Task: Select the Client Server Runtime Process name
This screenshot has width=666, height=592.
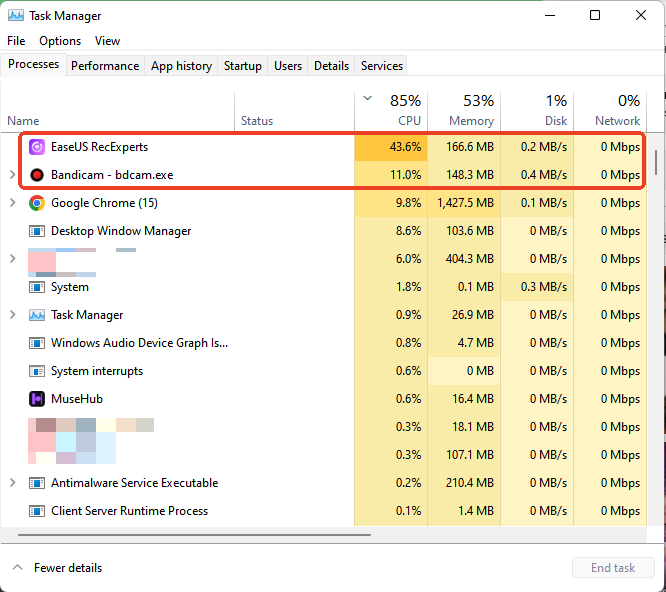Action: (x=130, y=511)
